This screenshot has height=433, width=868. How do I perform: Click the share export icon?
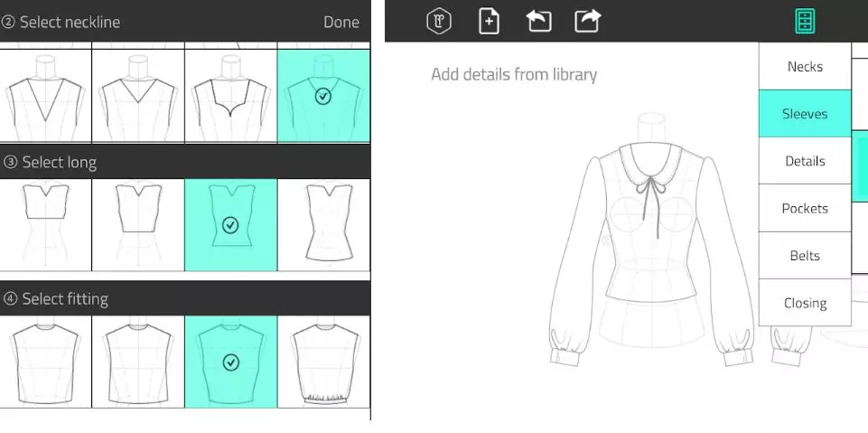click(x=587, y=21)
